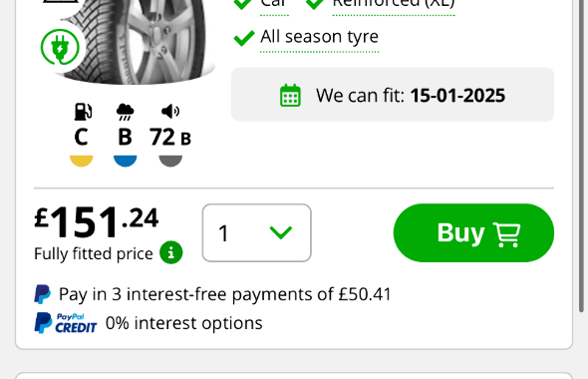
Task: Click the electric vehicle plug icon
Action: pyautogui.click(x=60, y=48)
